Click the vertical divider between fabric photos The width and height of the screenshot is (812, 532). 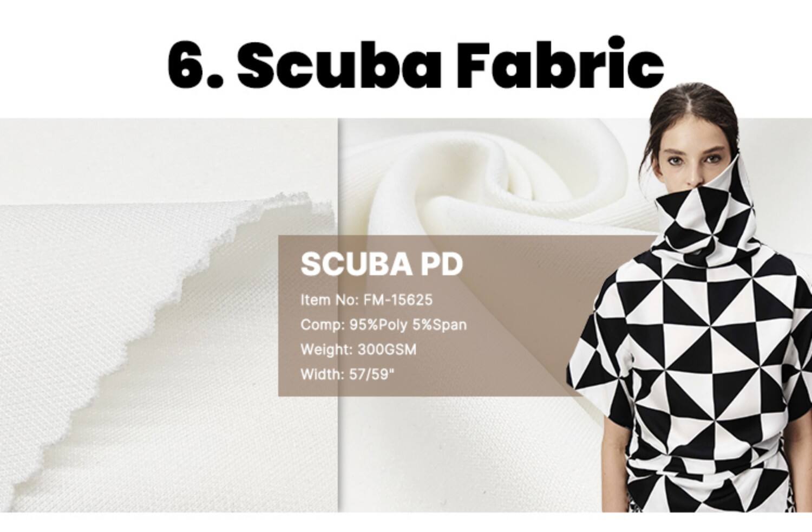pyautogui.click(x=339, y=314)
